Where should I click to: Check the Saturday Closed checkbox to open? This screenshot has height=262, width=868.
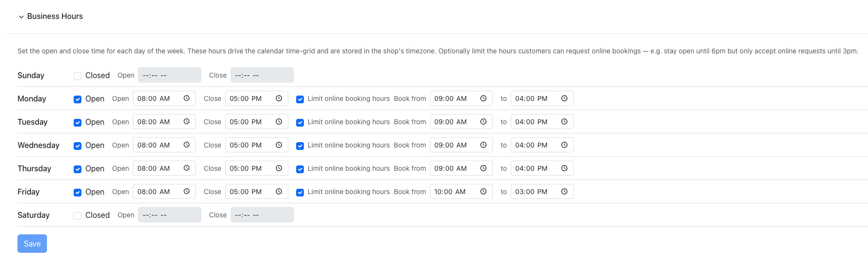78,215
